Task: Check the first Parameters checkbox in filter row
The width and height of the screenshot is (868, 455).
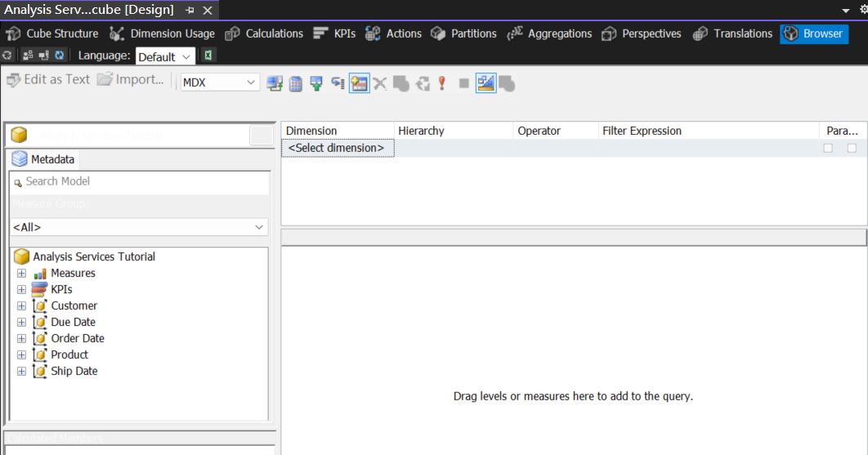Action: 828,149
